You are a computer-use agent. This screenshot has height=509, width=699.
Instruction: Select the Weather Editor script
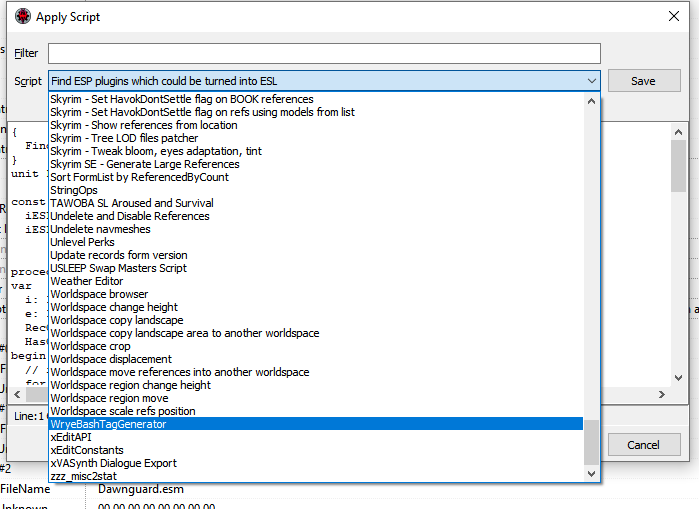86,281
